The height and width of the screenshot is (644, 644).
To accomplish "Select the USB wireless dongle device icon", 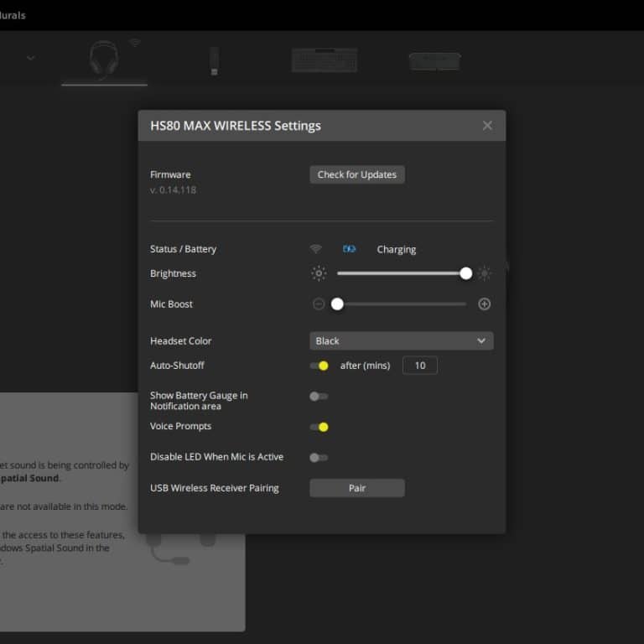I will coord(214,60).
